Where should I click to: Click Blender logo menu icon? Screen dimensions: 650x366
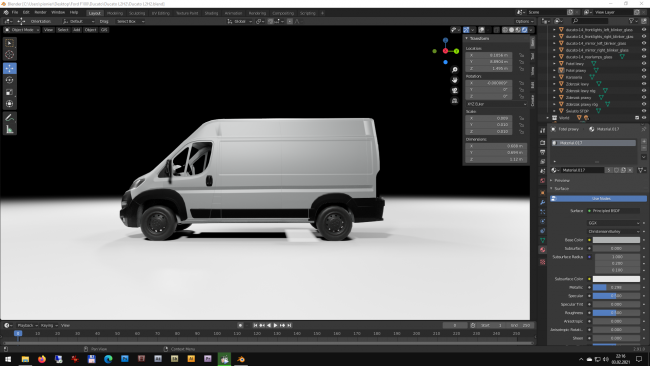click(5, 13)
